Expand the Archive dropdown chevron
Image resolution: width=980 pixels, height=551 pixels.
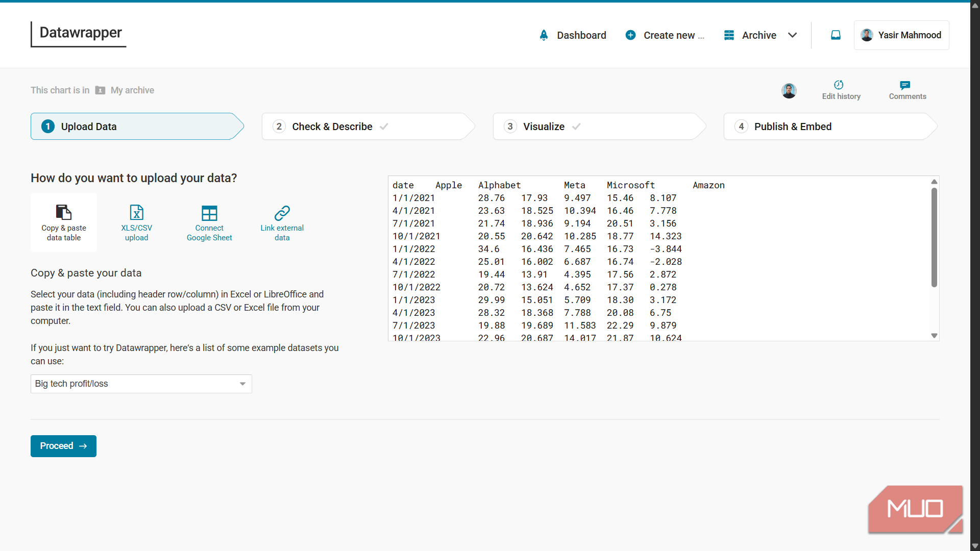[792, 35]
